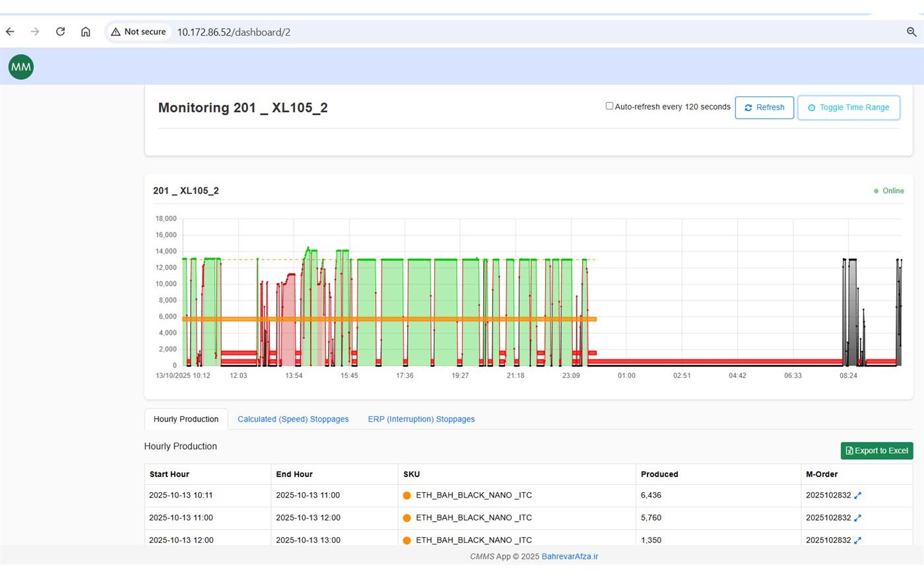
Task: Click Start Hour cell 2025-10-13 10:11
Action: [x=181, y=495]
